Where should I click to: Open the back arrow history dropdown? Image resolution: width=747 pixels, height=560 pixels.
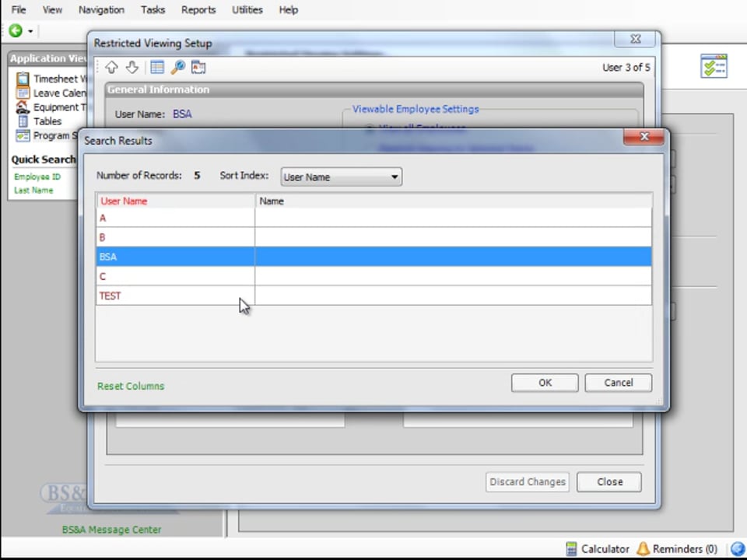click(x=30, y=31)
